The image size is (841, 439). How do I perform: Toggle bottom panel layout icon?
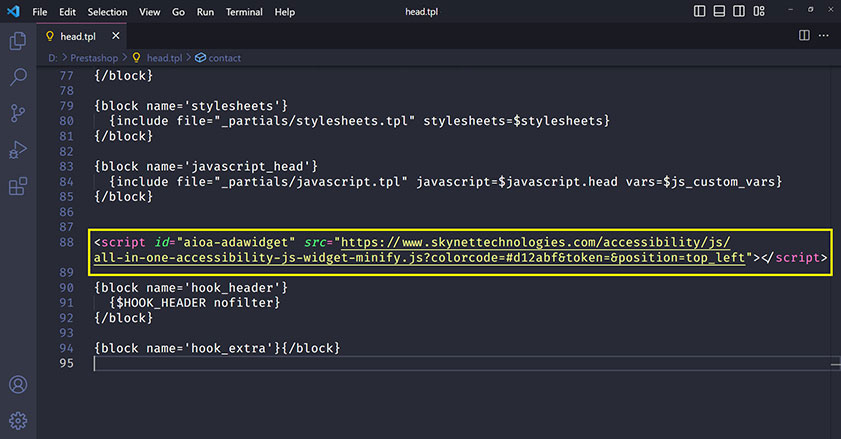tap(719, 11)
